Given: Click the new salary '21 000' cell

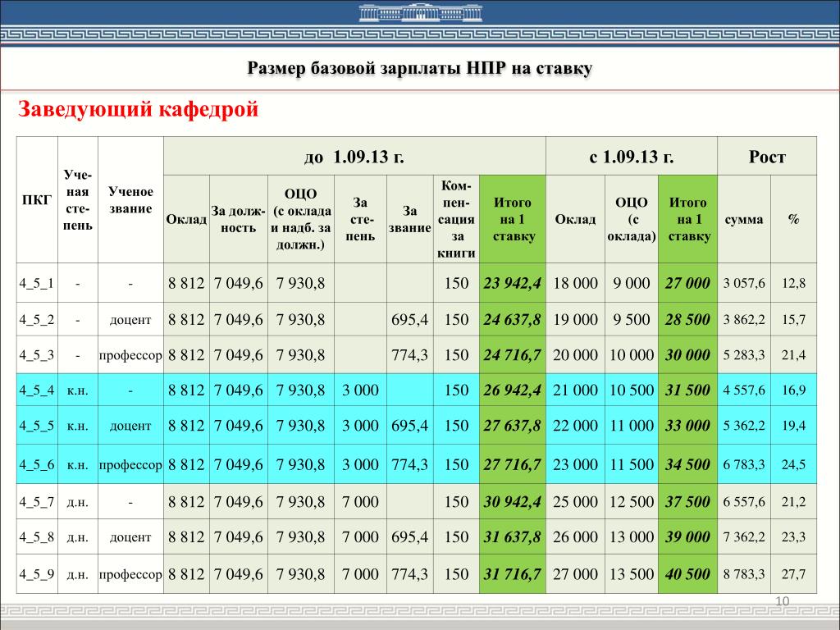Looking at the screenshot, I should [x=575, y=390].
